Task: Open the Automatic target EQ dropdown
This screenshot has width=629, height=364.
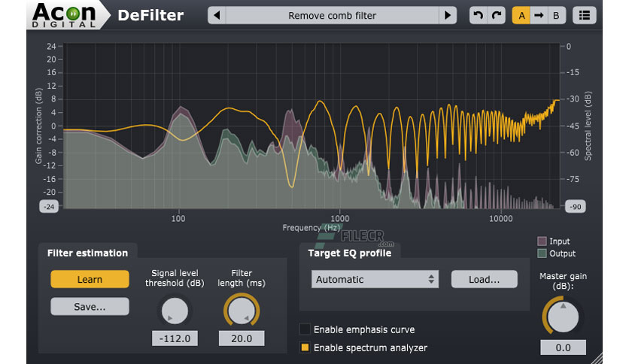Action: pyautogui.click(x=375, y=279)
